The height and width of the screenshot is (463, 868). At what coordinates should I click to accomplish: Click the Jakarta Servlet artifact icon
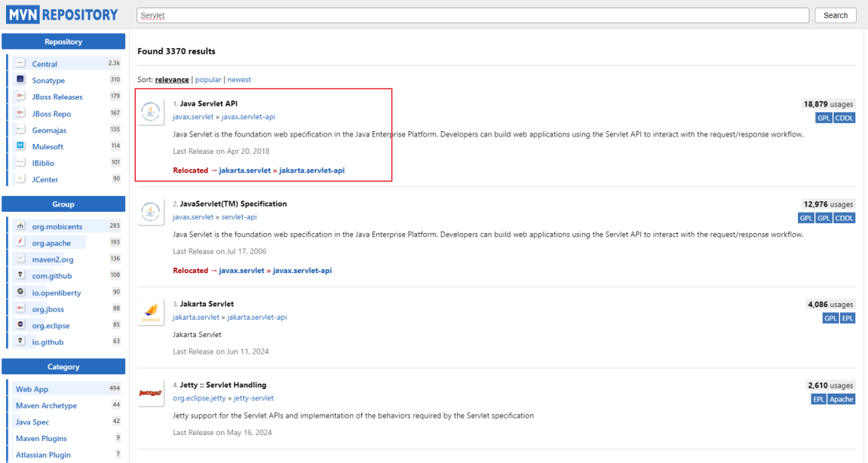tap(152, 313)
